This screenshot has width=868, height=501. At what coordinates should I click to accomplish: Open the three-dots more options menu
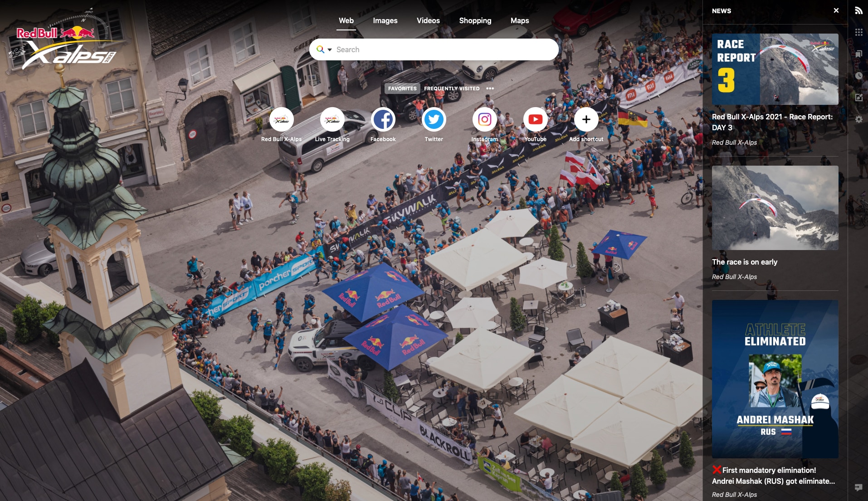tap(490, 88)
